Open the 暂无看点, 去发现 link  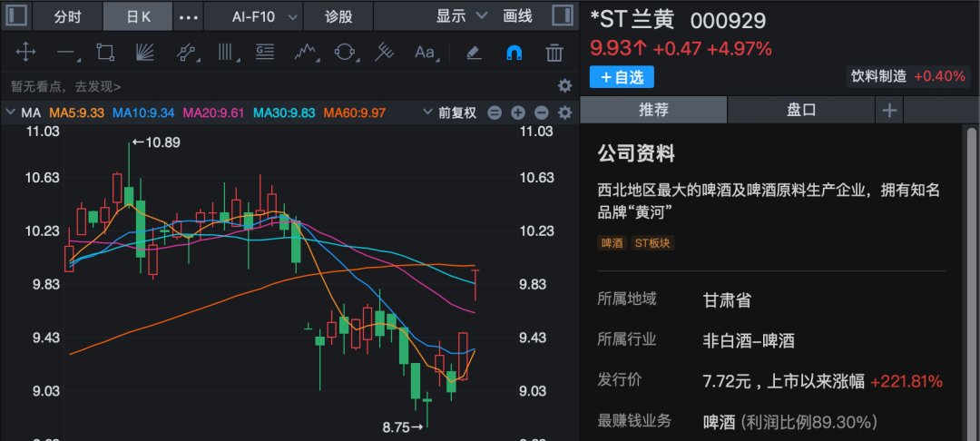coord(65,86)
